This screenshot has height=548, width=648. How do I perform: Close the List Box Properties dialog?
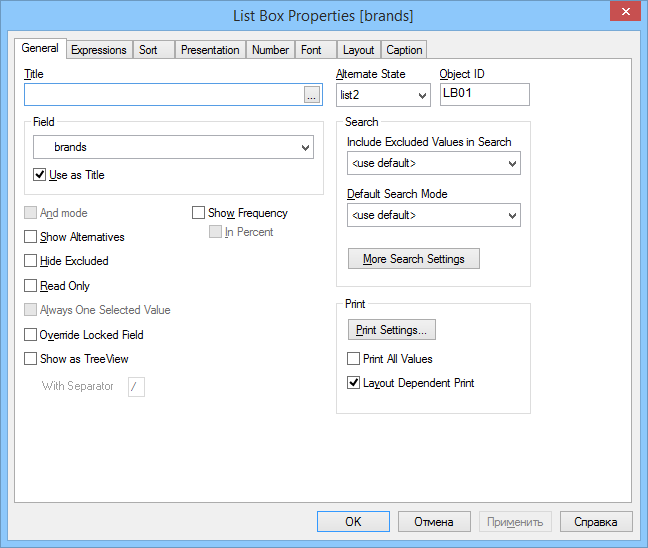624,12
